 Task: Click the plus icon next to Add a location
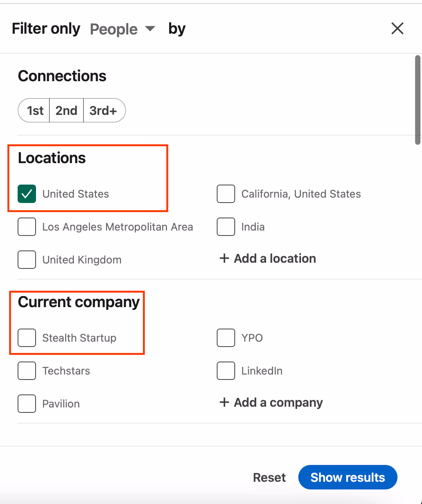tap(224, 258)
